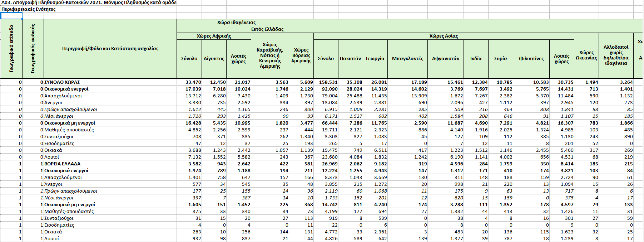This screenshot has height=242, width=644.
Task: Click value 13.084 in Άνεργοι row
Action: 330,103
